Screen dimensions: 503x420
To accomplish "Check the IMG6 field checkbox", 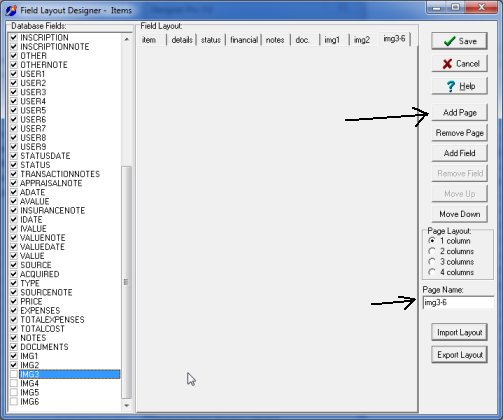I will click(x=14, y=401).
